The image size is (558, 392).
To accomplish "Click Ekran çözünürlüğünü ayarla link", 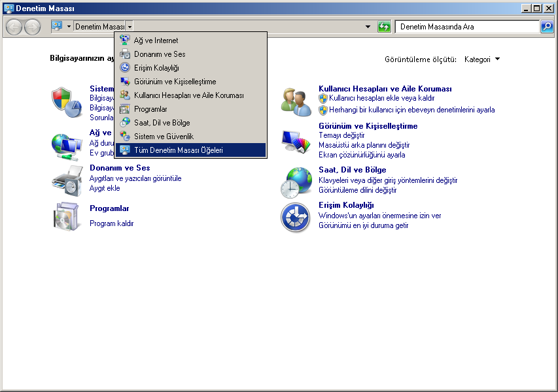I will (x=362, y=155).
